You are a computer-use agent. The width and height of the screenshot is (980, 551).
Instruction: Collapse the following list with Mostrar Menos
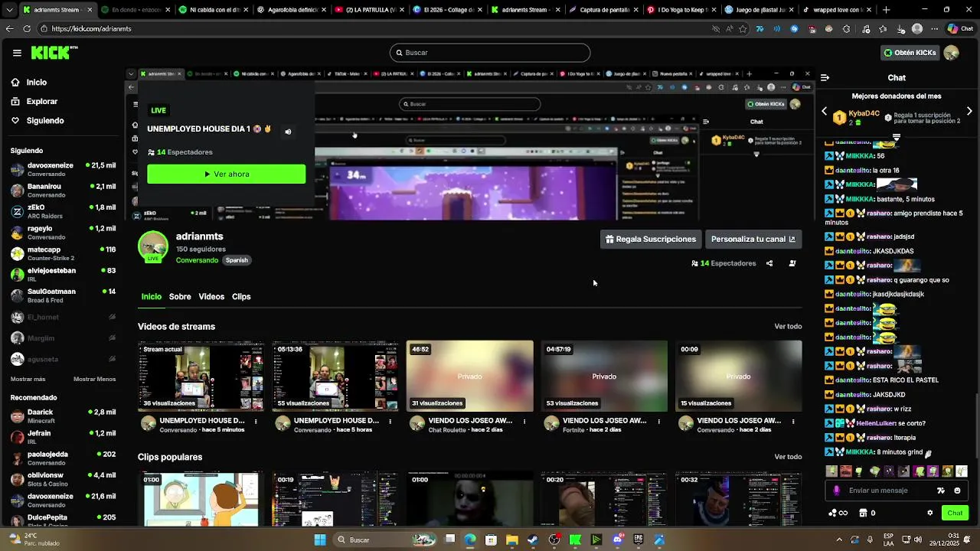point(94,379)
